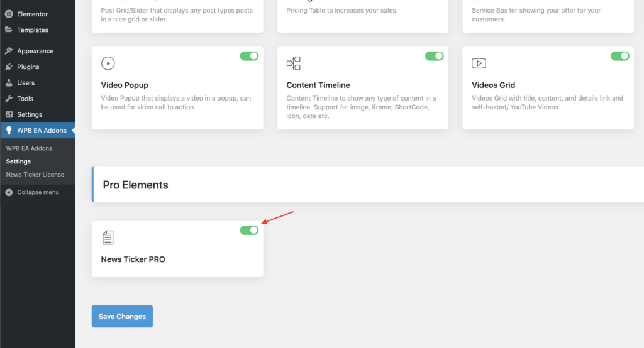Click the Users person icon
This screenshot has width=644, height=348.
point(9,82)
